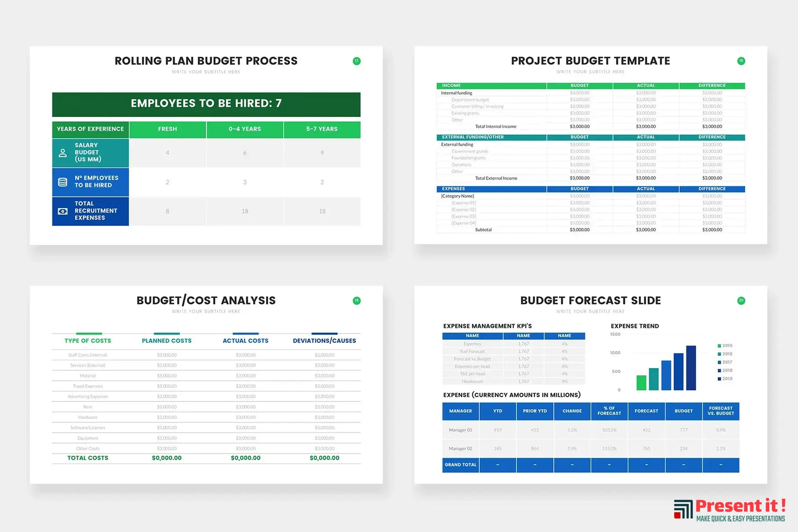This screenshot has width=798, height=532.
Task: Select the green slide number 20 badge
Action: pyautogui.click(x=741, y=301)
